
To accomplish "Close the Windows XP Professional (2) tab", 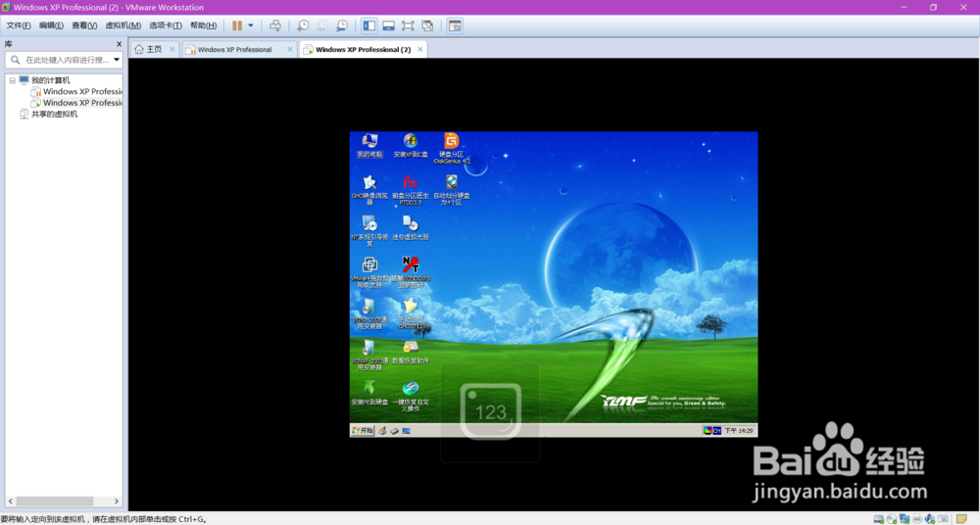I will point(420,49).
